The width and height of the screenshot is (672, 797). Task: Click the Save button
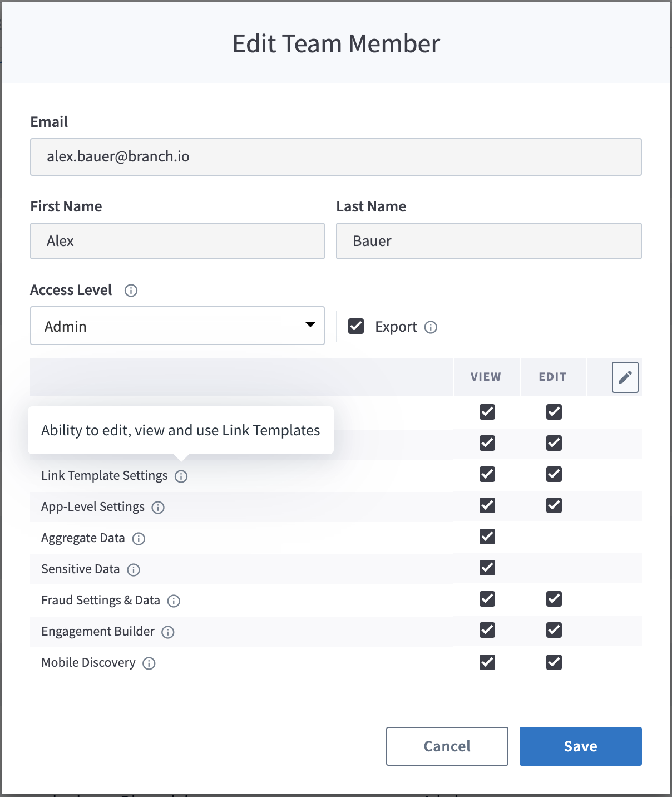coord(581,746)
